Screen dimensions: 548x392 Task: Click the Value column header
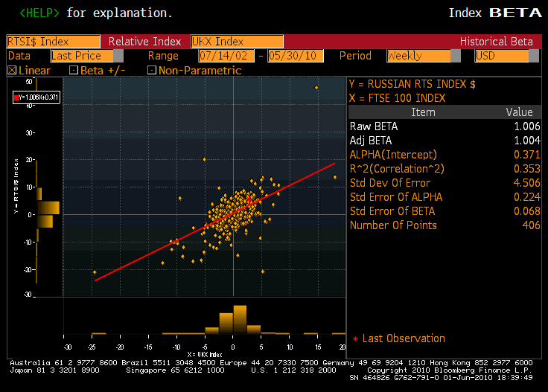point(520,112)
